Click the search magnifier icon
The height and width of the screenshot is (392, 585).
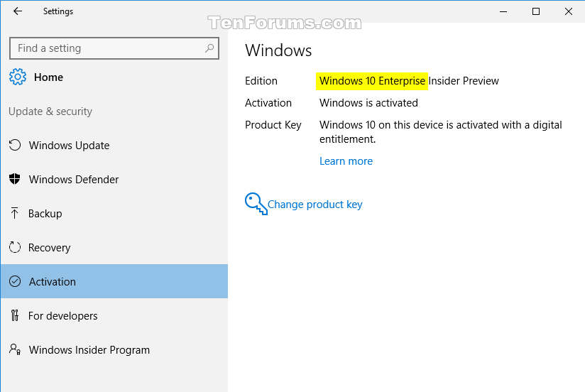pyautogui.click(x=209, y=48)
